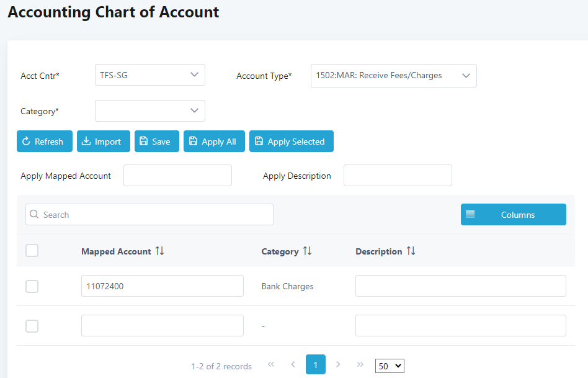588x378 pixels.
Task: Sort the table by Category column
Action: coord(308,251)
